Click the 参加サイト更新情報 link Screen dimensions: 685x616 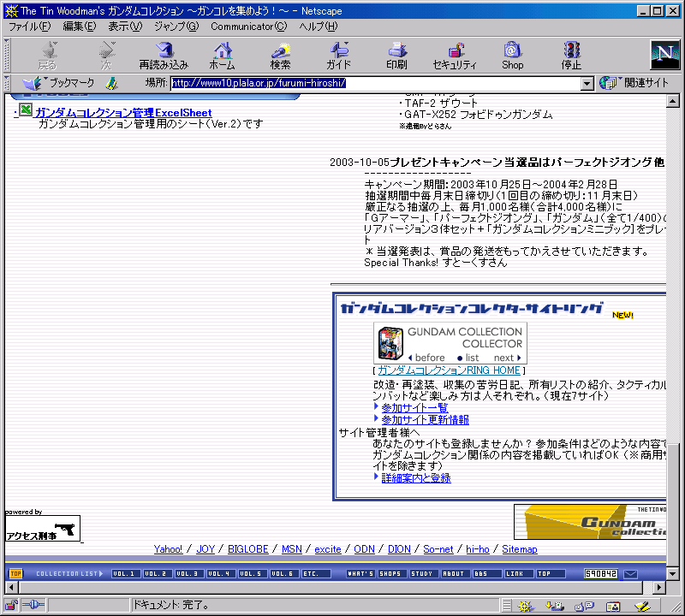[425, 419]
